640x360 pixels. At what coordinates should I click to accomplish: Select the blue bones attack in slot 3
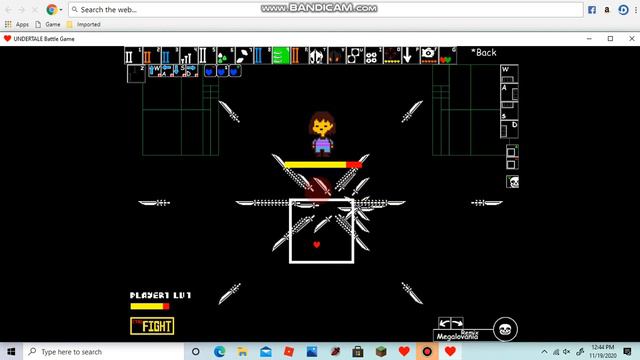tap(170, 55)
